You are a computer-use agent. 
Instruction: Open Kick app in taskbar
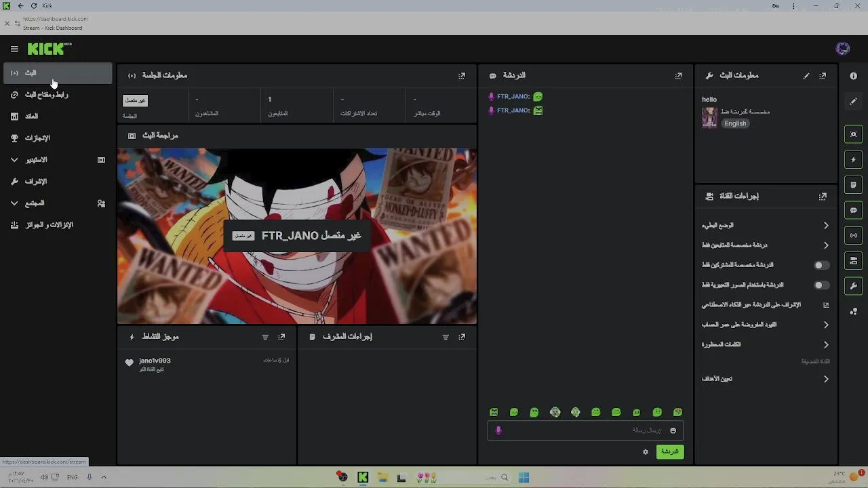click(363, 478)
